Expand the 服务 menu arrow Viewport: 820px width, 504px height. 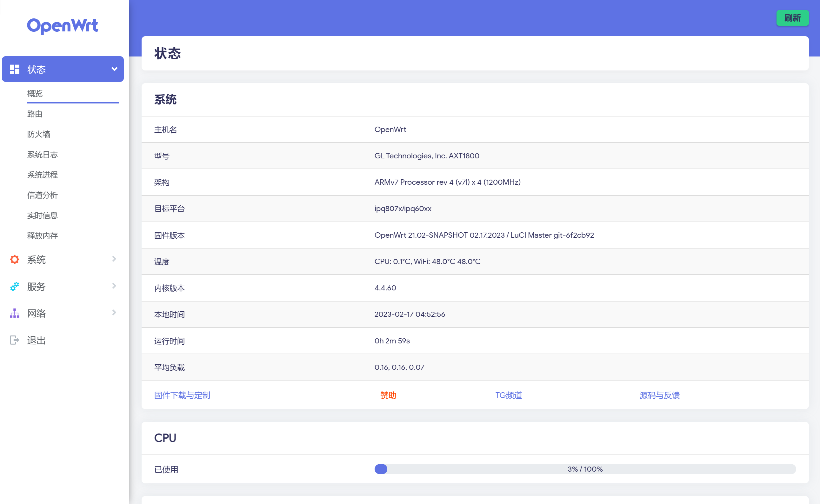[x=114, y=286]
